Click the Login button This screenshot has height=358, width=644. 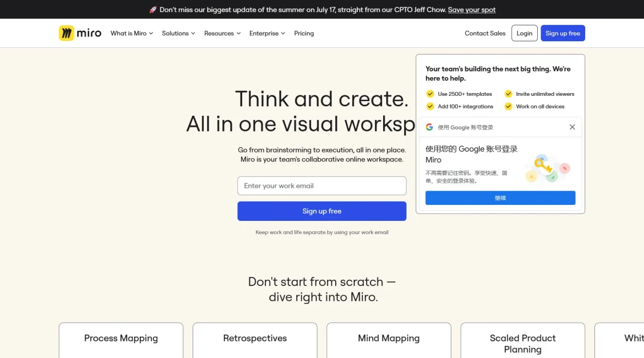pos(524,33)
